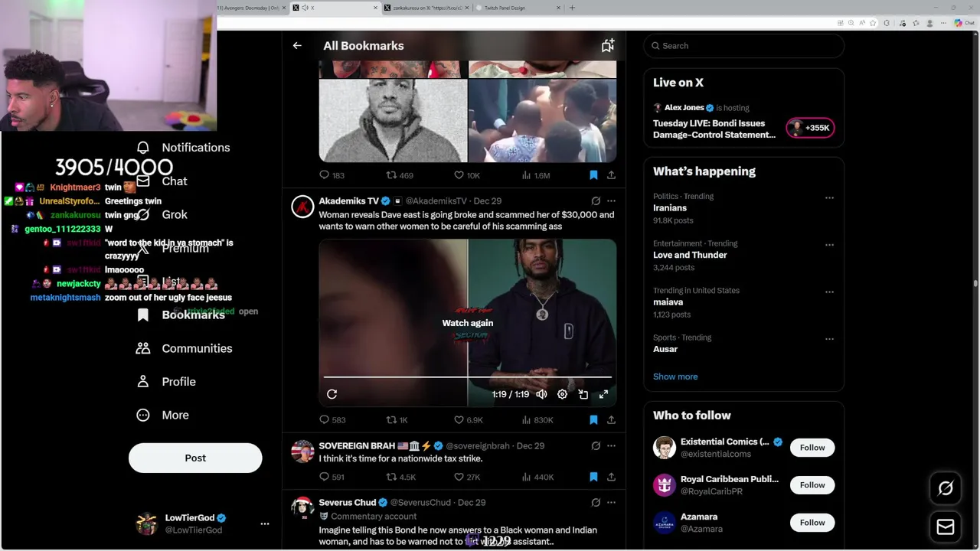Share the Akademiks TV post
980x551 pixels.
click(611, 420)
